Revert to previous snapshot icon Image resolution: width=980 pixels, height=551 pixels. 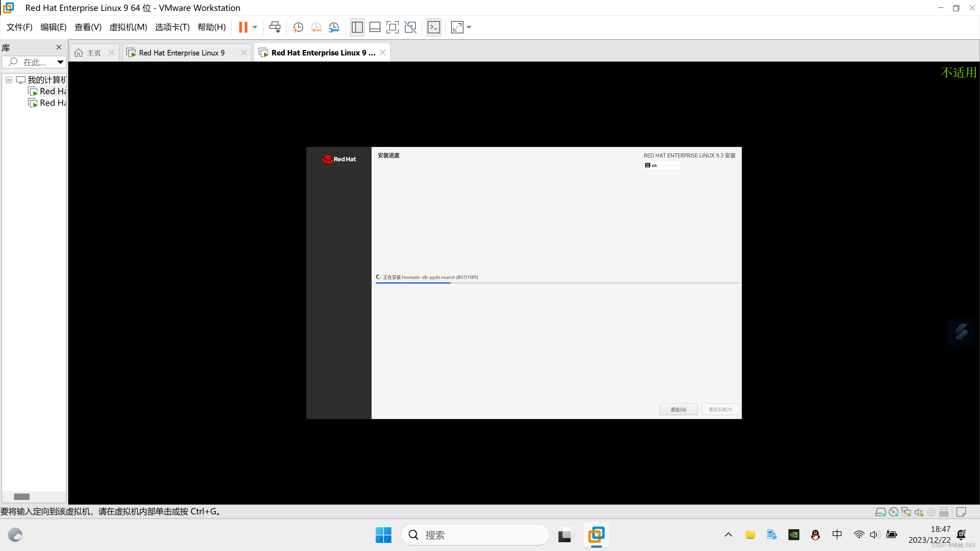316,27
